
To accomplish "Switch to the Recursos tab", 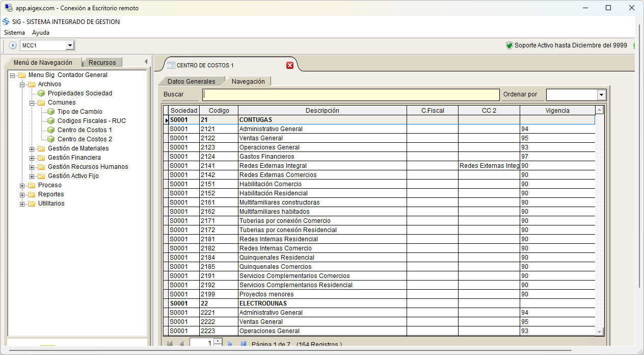I will pos(102,63).
